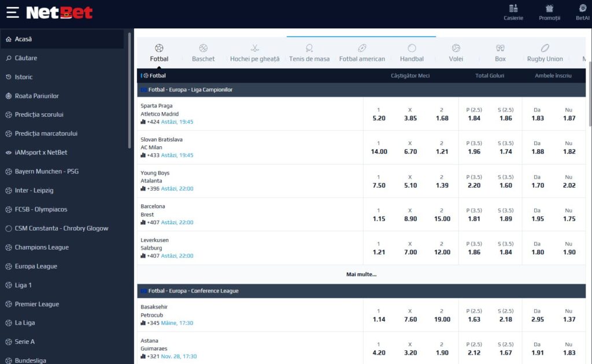Screen dimensions: 592x364
Task: Click the Rugby Union ball icon
Action: (545, 48)
